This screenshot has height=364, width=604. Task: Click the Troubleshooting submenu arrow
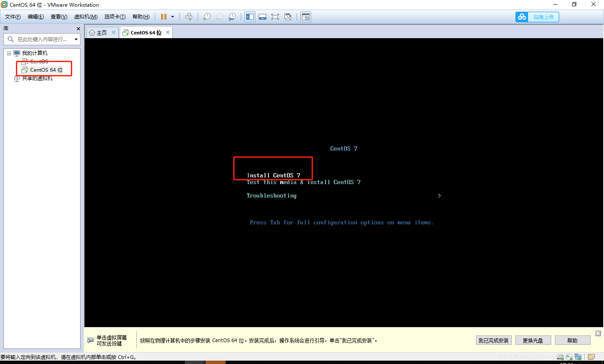tap(439, 195)
